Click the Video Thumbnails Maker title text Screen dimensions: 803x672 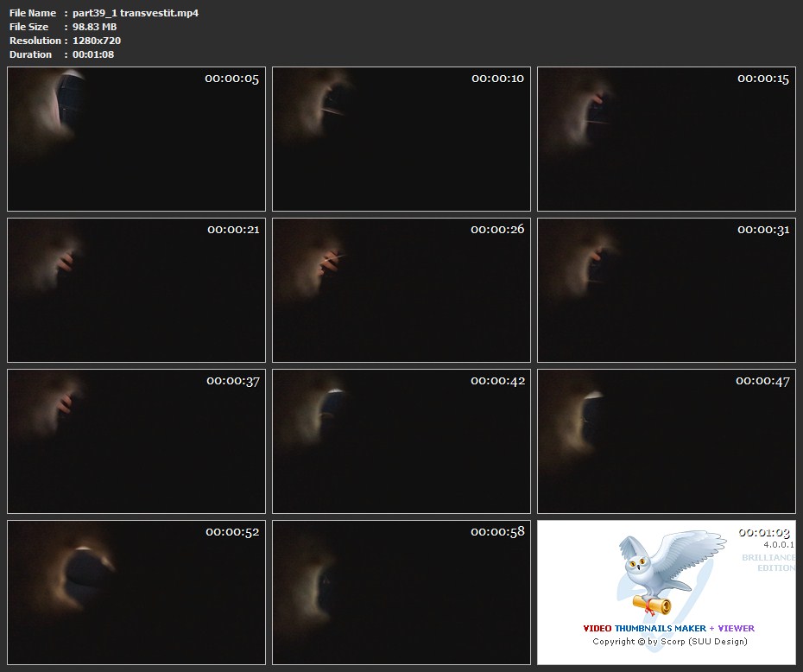tap(668, 628)
